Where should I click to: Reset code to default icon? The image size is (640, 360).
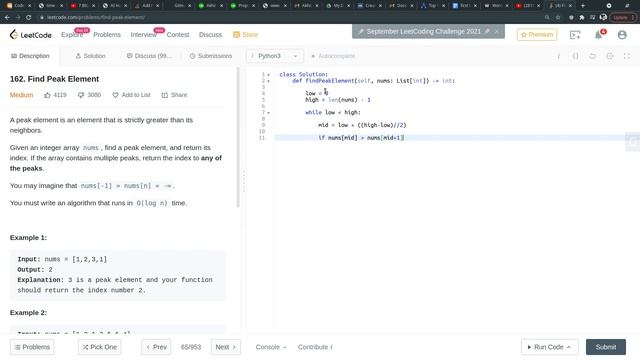pos(592,56)
